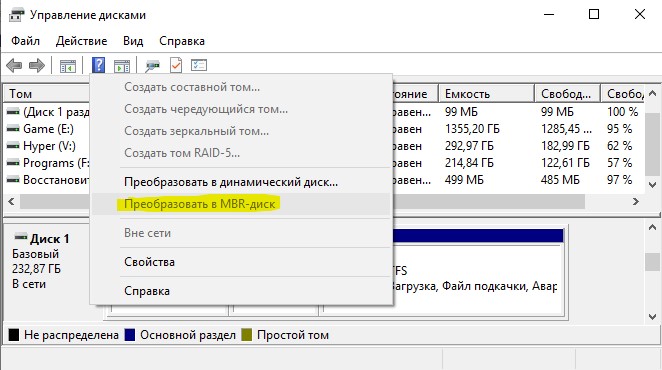
Task: Click the 95 % free percentage cell
Action: [x=619, y=129]
